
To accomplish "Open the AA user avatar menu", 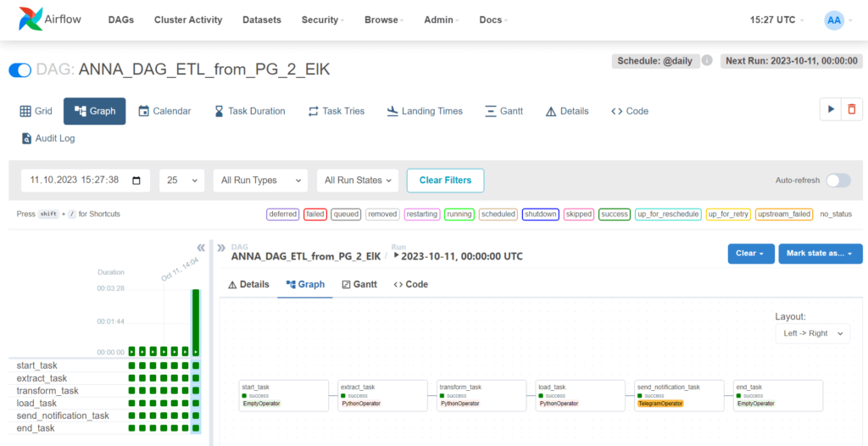I will [x=834, y=20].
